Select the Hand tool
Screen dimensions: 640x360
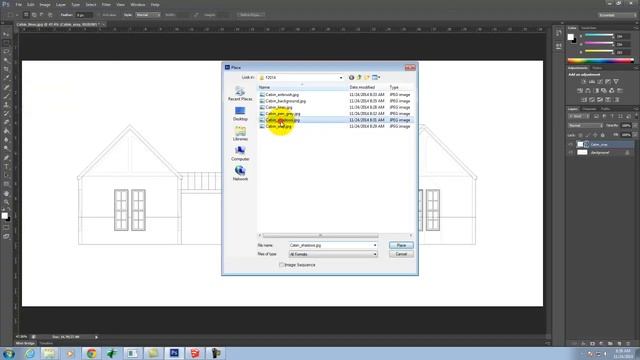(6, 193)
